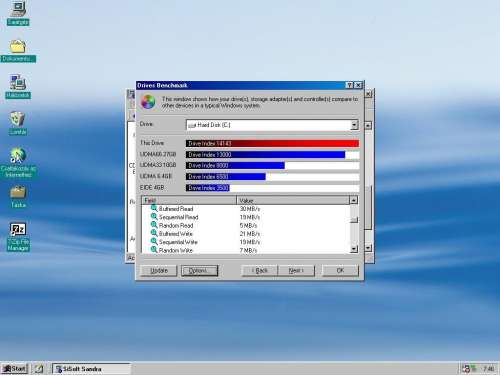The width and height of the screenshot is (500, 375).
Task: Click the magnifier icon beside Buffered Read
Action: [154, 208]
